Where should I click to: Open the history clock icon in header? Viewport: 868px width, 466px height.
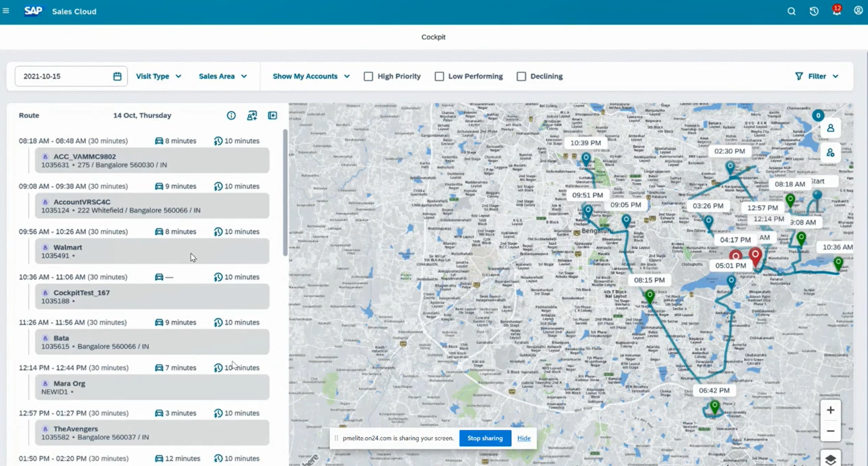click(x=814, y=11)
